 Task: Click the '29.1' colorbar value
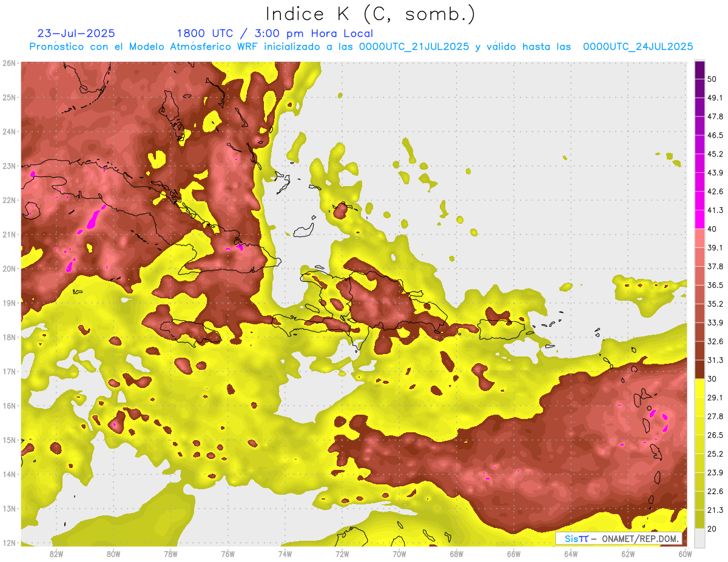click(715, 398)
